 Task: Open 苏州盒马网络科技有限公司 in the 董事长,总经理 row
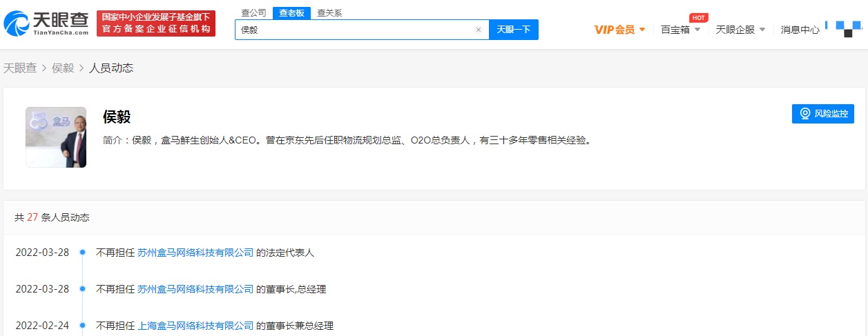tap(195, 289)
